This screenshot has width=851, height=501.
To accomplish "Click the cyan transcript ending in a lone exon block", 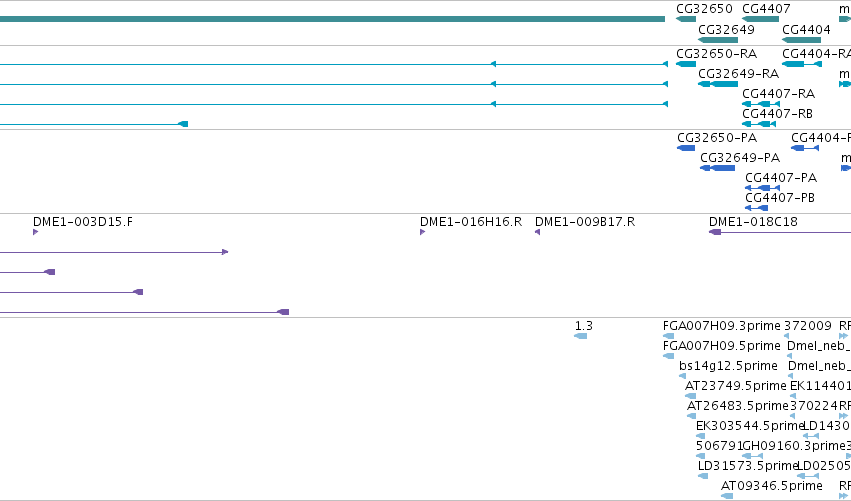I will tap(94, 124).
